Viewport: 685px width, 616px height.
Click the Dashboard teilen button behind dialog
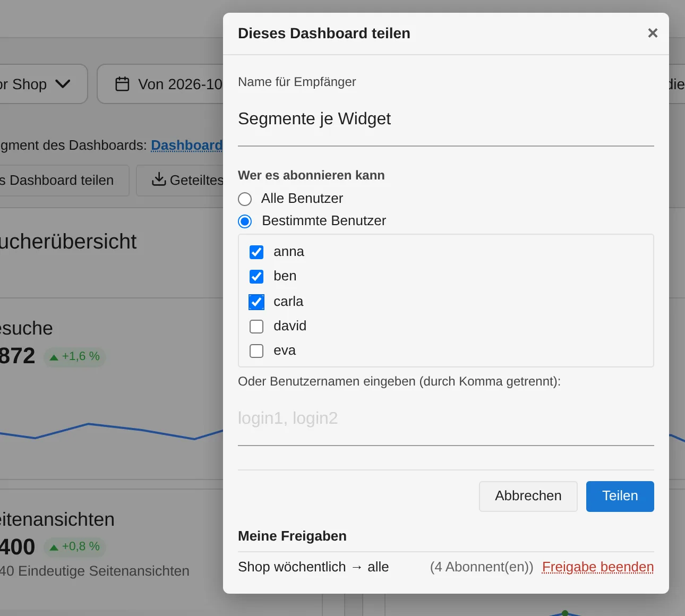64,181
